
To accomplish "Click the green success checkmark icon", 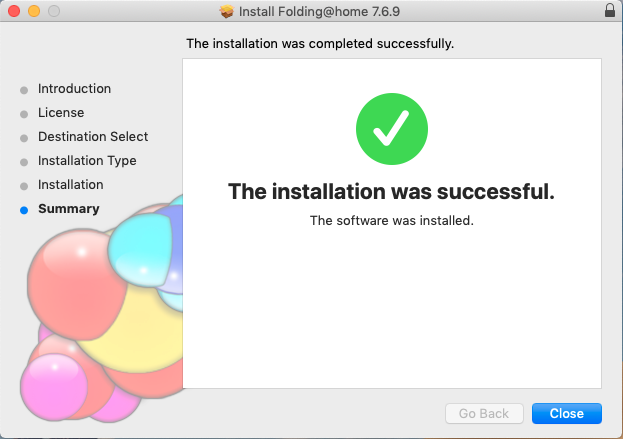I will click(392, 129).
